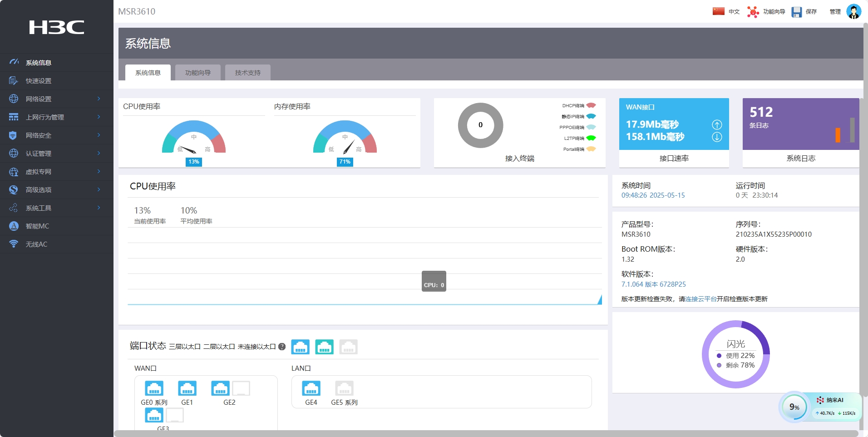Open 无线AC wifi icon in sidebar
This screenshot has width=868, height=437.
coord(14,244)
